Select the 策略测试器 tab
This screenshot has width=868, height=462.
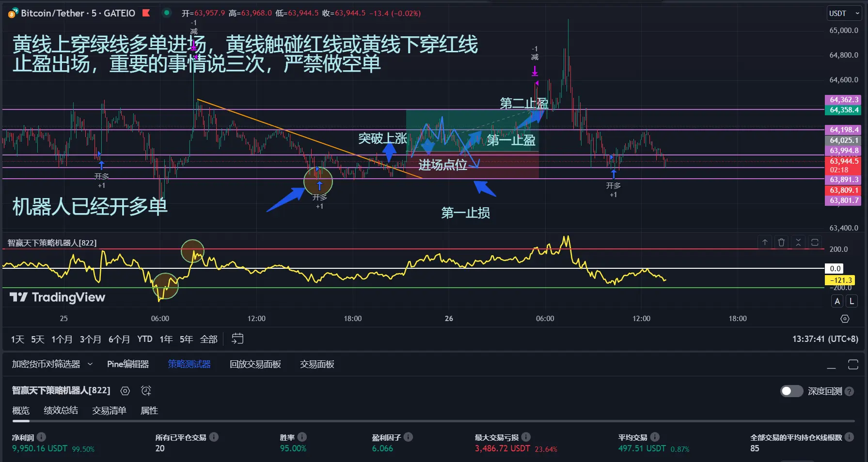click(189, 364)
